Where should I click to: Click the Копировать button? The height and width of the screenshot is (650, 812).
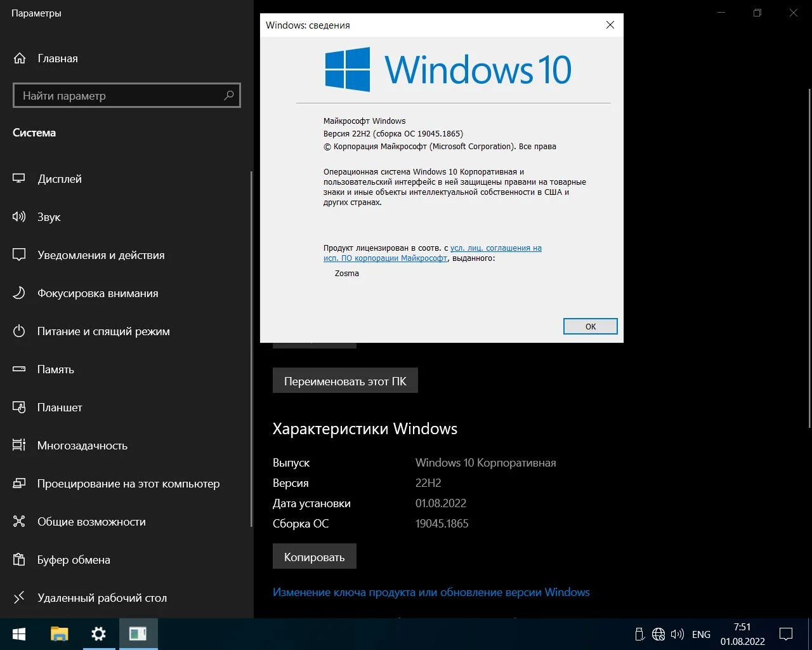pyautogui.click(x=315, y=557)
